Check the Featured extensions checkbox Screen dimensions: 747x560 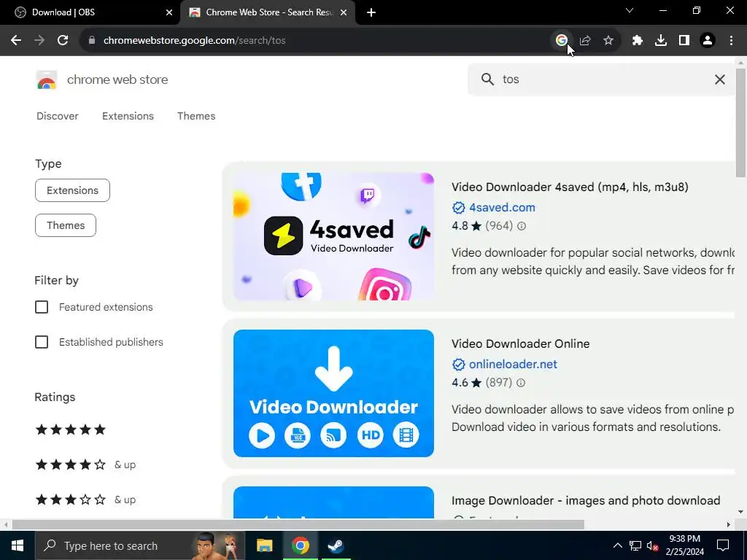[42, 307]
